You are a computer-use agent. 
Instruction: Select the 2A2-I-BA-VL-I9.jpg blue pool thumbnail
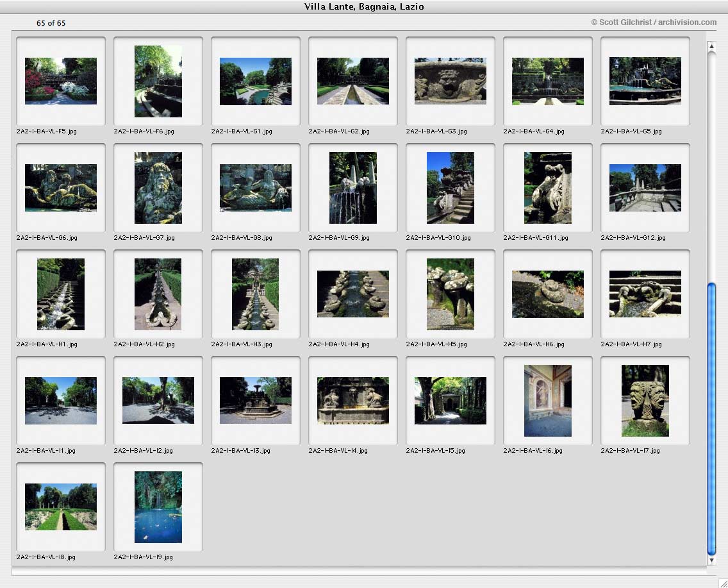click(x=158, y=507)
